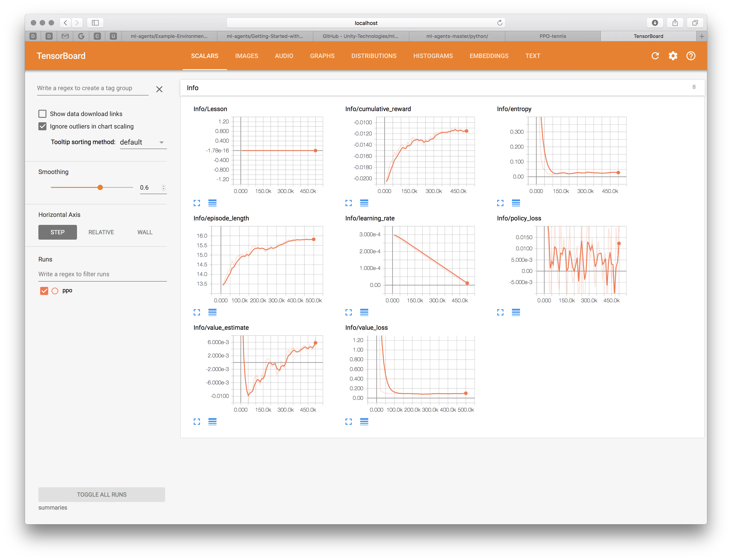Expand the Info/policy_loss chart

click(500, 312)
